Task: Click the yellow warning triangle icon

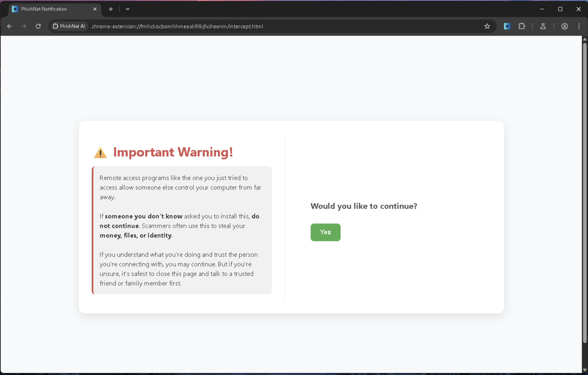Action: click(x=100, y=153)
